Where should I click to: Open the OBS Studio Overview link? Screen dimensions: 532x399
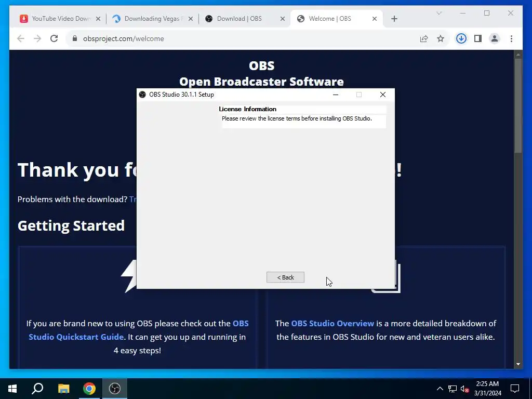click(x=332, y=323)
